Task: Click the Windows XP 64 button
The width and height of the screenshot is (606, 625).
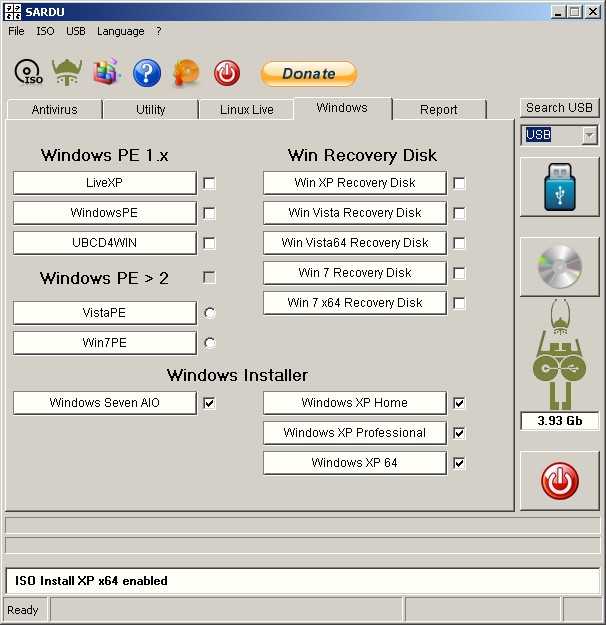Action: click(354, 463)
